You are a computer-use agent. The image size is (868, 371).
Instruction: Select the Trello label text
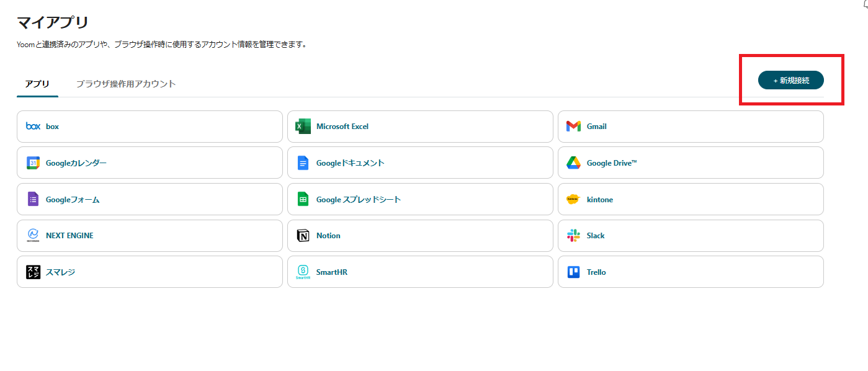tap(596, 272)
